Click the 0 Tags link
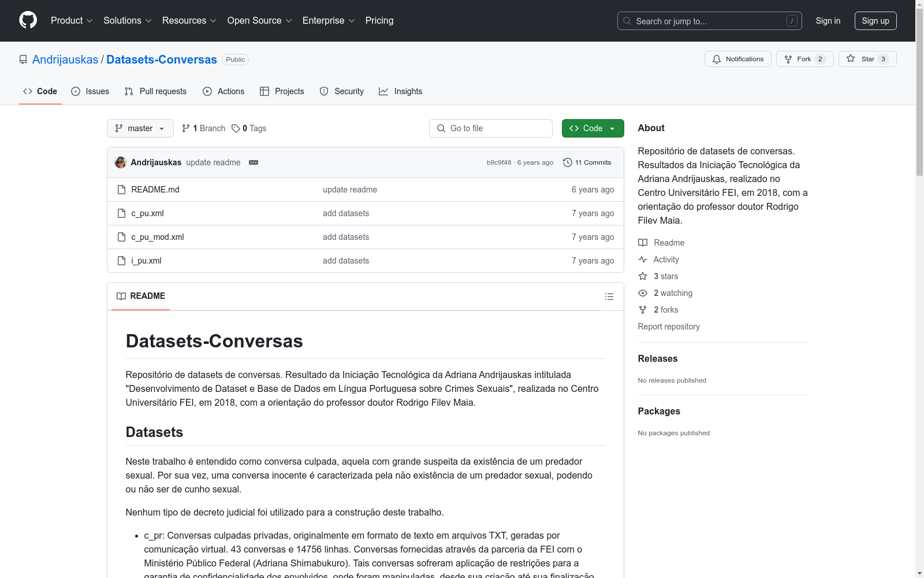924x578 pixels. [x=249, y=128]
